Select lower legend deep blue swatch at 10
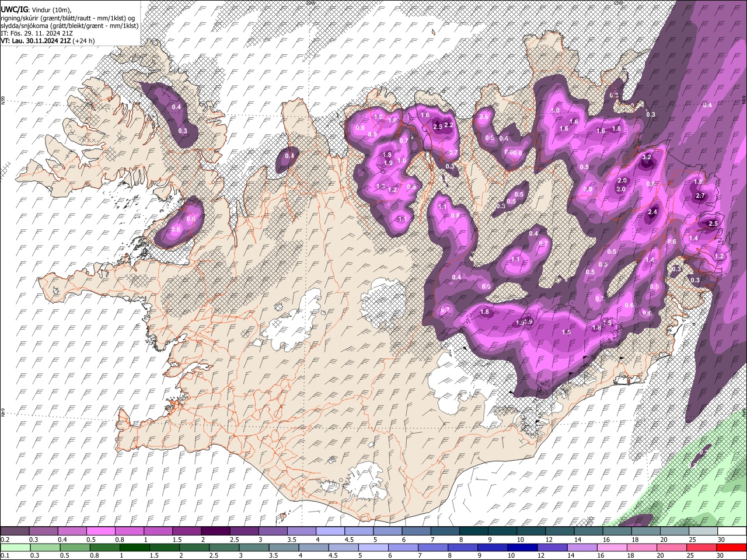 click(x=522, y=547)
